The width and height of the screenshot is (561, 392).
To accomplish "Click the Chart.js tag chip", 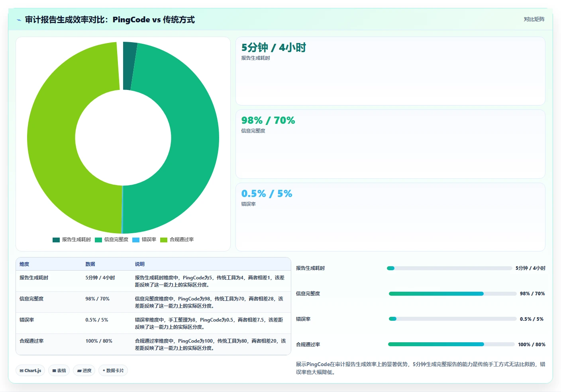I will click(30, 371).
